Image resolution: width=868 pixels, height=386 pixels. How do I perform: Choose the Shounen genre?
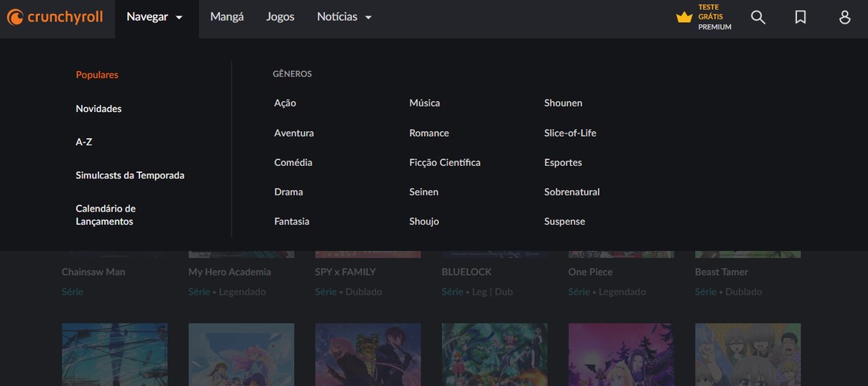(563, 103)
